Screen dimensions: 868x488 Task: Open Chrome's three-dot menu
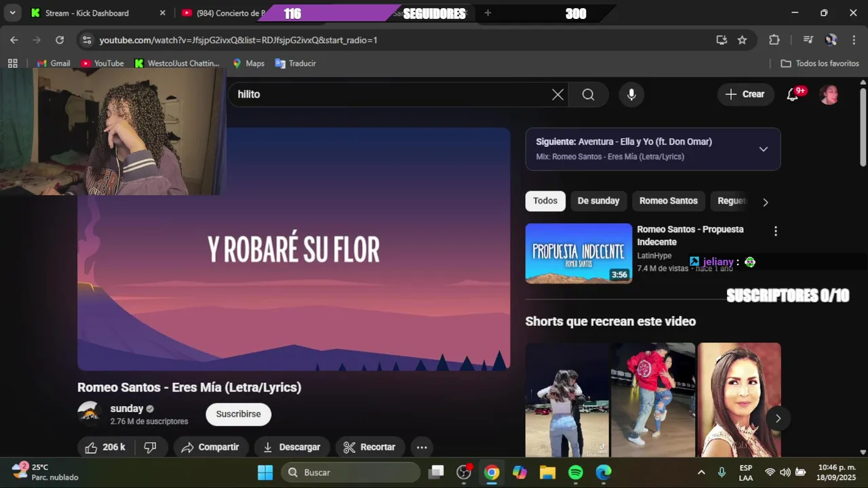click(853, 40)
